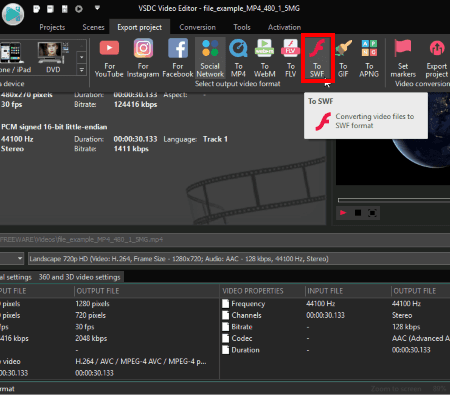Click Zoom to screen in status bar
The width and height of the screenshot is (450, 395).
396,389
